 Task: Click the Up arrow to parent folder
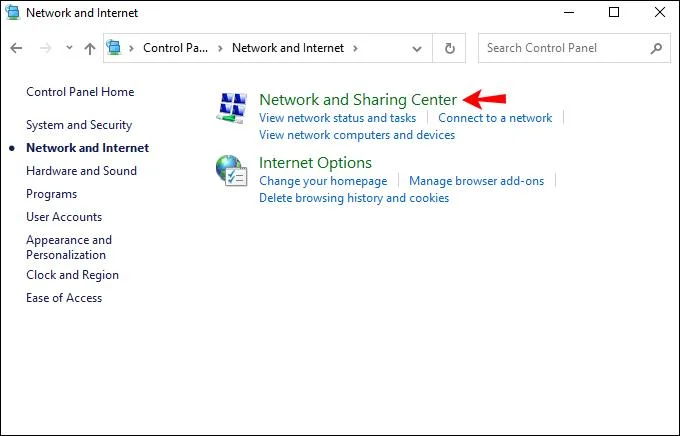(x=90, y=48)
